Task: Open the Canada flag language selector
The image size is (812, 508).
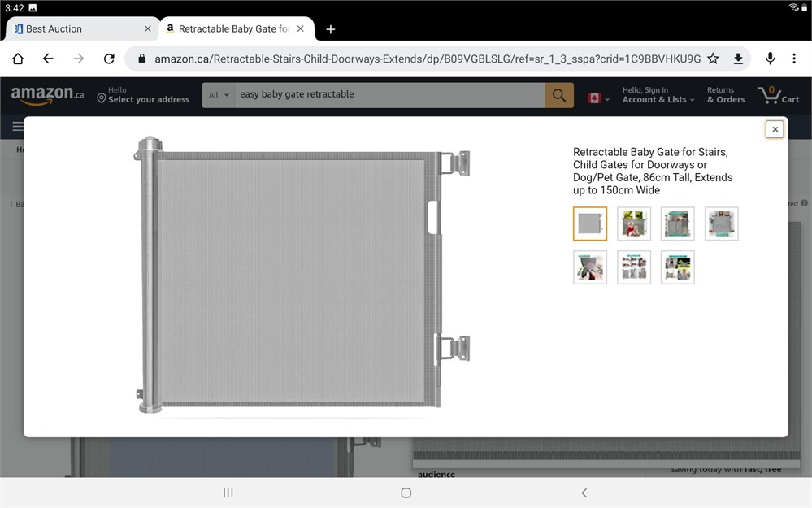Action: coord(598,98)
